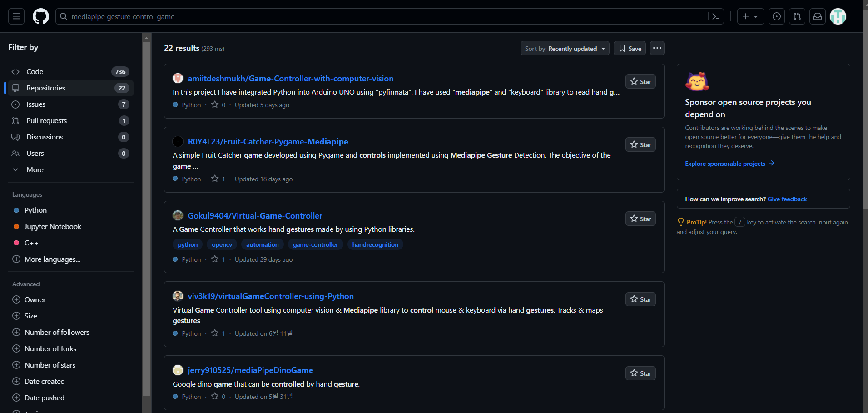View stargazers count of Gokul9404 Virtual-Game-Controller
The width and height of the screenshot is (868, 413).
point(218,259)
